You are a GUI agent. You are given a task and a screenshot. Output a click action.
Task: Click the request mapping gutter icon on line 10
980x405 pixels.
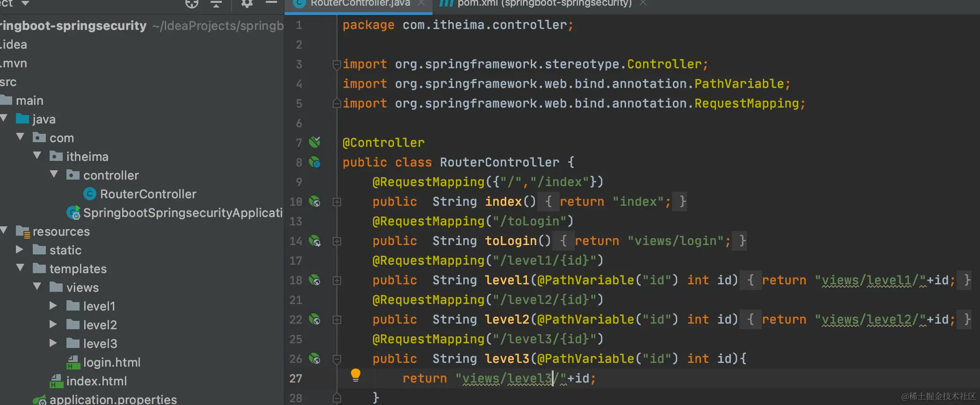coord(315,202)
